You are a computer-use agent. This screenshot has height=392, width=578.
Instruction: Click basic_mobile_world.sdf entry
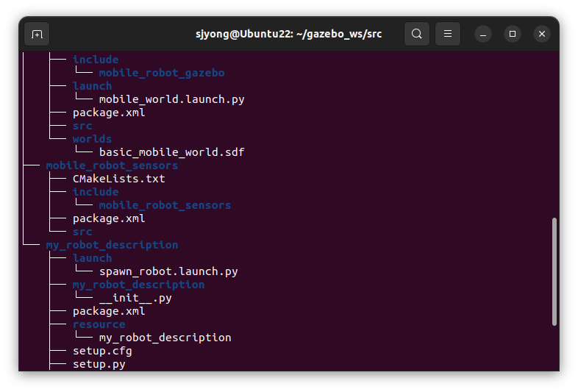click(172, 152)
